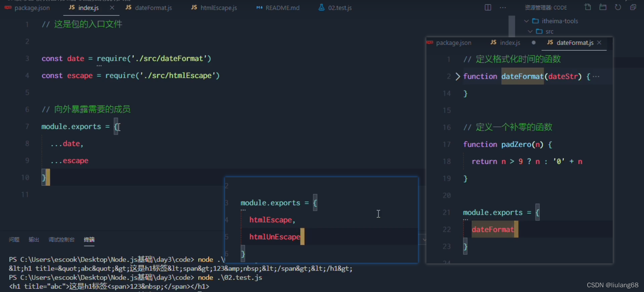Open the htmlEscape.js tab
Image resolution: width=644 pixels, height=292 pixels.
click(214, 8)
